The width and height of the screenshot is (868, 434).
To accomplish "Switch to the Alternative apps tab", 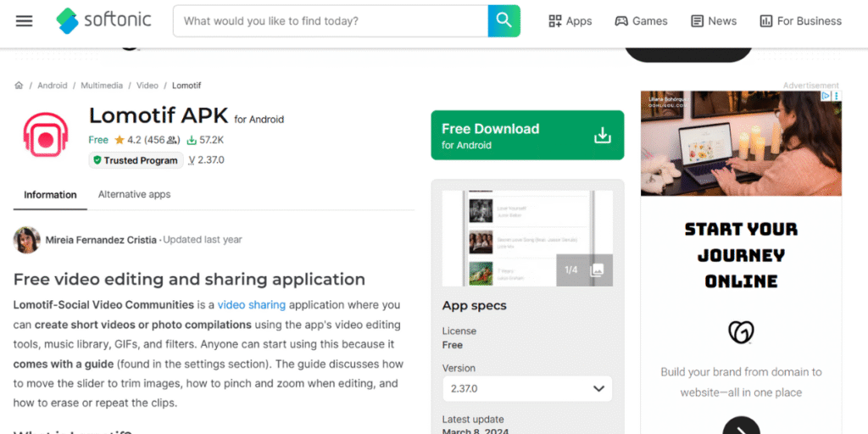I will click(134, 194).
